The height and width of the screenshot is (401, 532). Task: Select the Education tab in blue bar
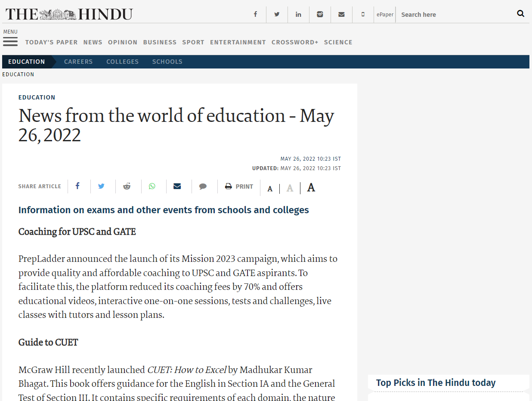27,62
